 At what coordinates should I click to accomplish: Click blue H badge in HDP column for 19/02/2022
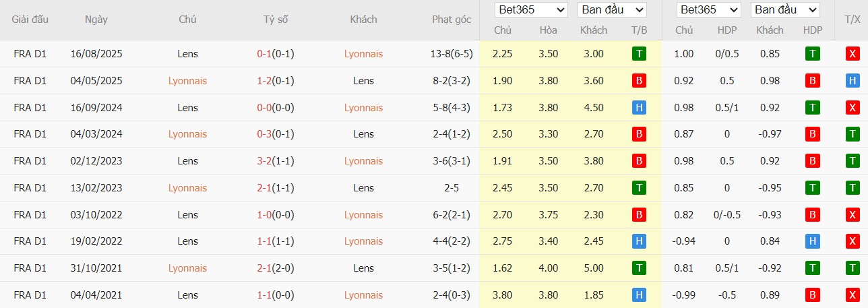click(813, 241)
